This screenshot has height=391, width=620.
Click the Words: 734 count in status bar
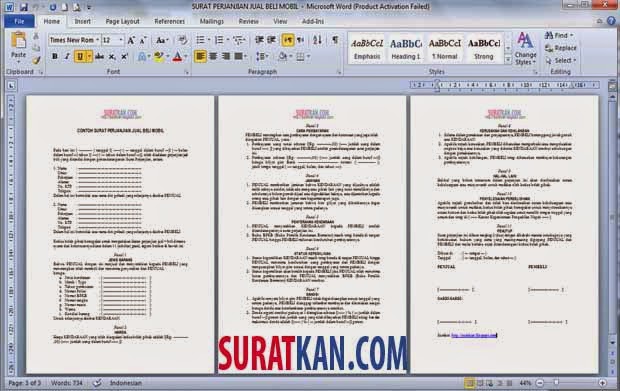(66, 383)
